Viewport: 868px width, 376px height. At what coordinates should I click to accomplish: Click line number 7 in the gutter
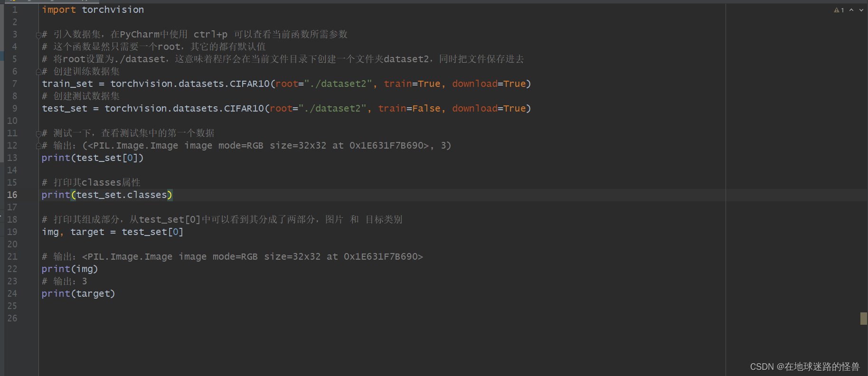pyautogui.click(x=15, y=84)
